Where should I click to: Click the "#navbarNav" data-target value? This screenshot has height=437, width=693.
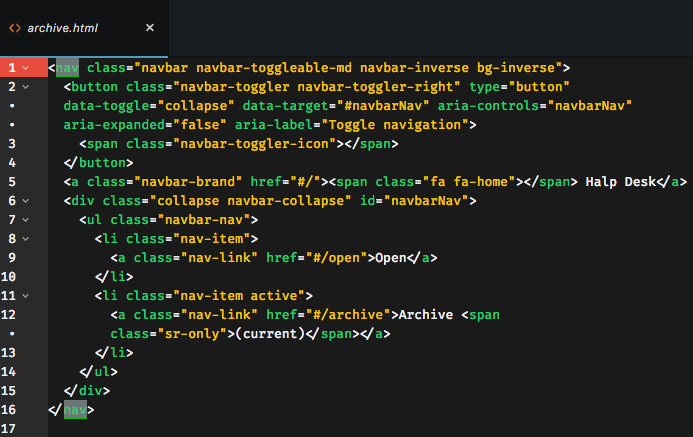(x=383, y=106)
